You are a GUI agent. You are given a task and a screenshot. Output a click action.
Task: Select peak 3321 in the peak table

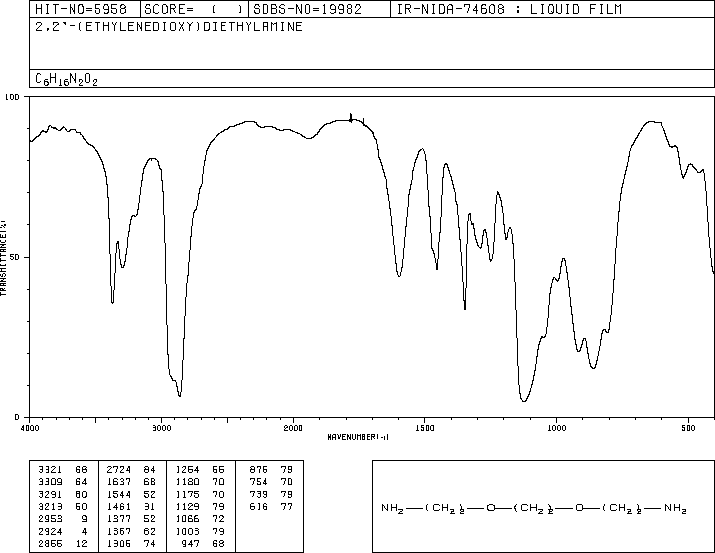click(50, 470)
